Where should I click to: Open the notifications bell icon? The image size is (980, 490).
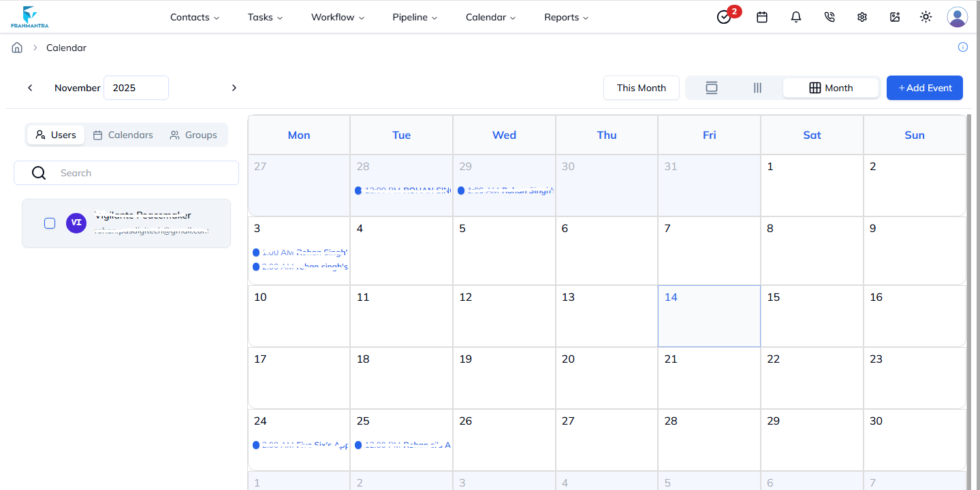point(795,17)
